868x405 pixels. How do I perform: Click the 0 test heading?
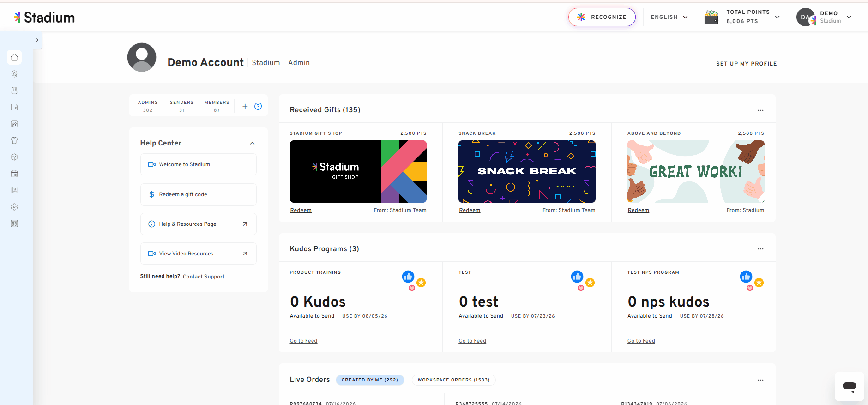[479, 302]
